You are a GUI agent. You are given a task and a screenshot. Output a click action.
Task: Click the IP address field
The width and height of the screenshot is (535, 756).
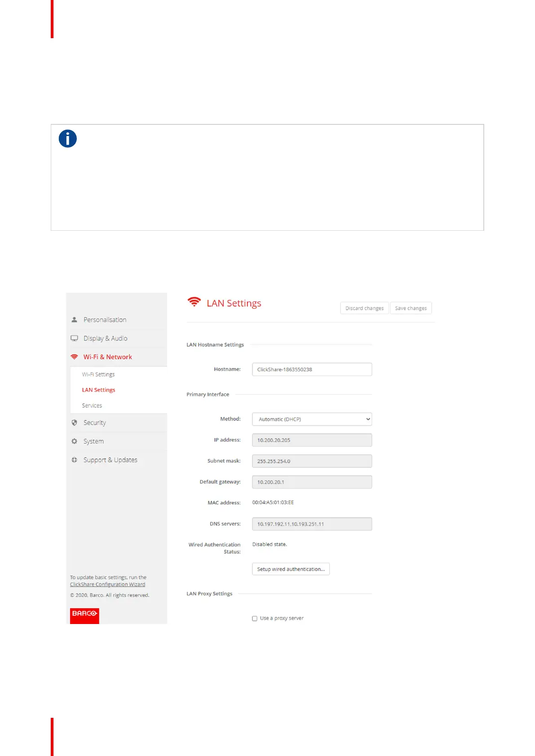[312, 440]
